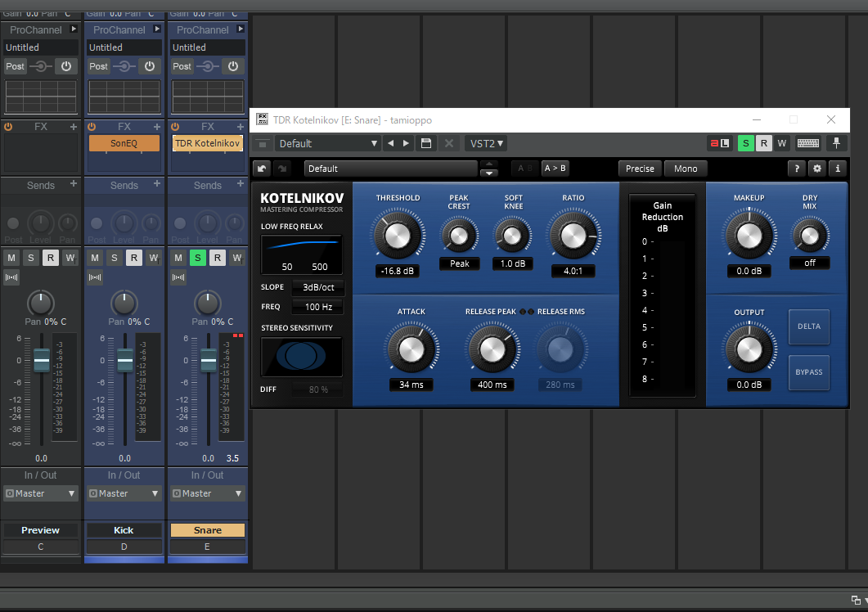Screen dimensions: 868x612
Task: Add a send on the Snare channel
Action: pyautogui.click(x=241, y=185)
